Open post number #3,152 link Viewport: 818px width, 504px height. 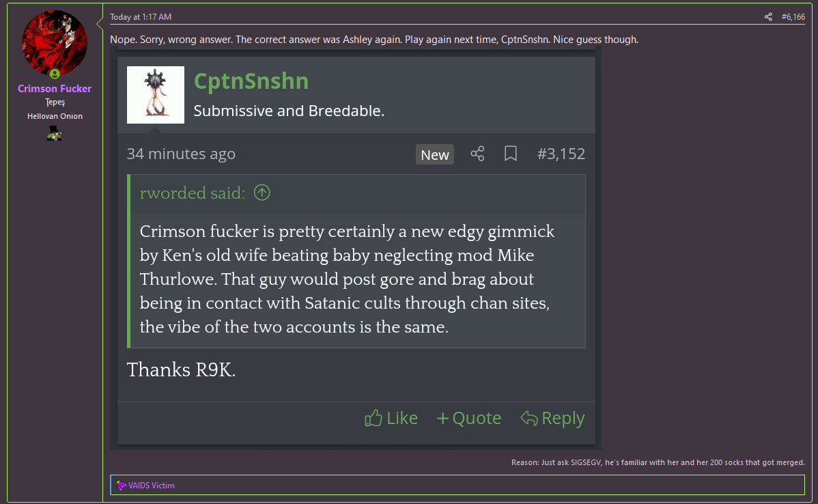(x=561, y=154)
